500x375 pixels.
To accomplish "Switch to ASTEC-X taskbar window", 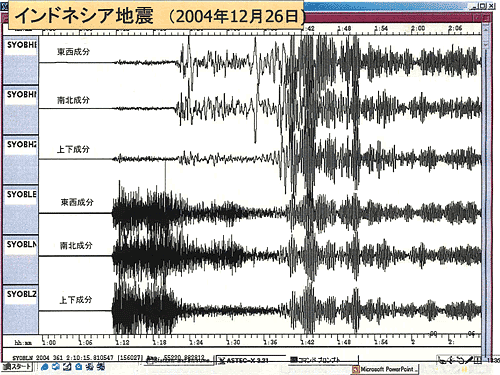I will pyautogui.click(x=246, y=360).
